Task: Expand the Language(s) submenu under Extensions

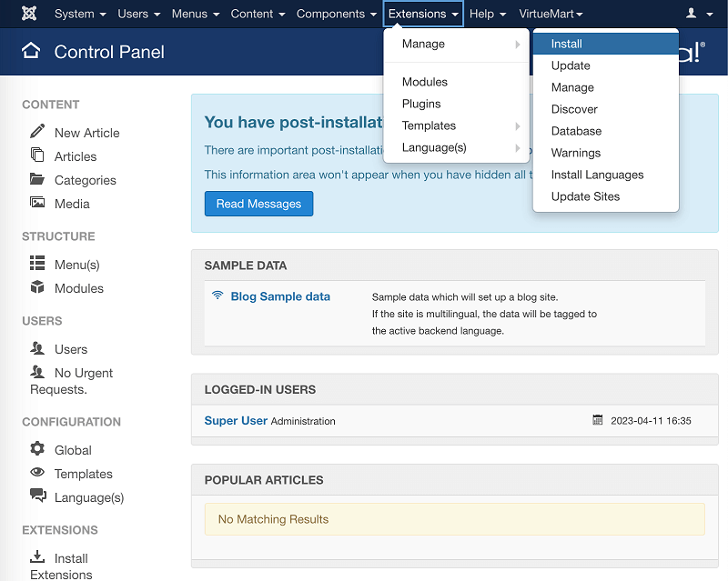Action: pyautogui.click(x=456, y=147)
